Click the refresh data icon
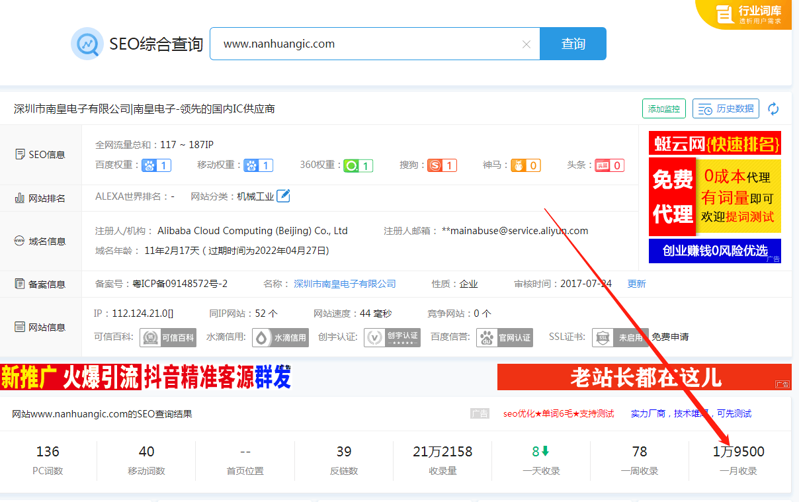The image size is (799, 502). pyautogui.click(x=773, y=109)
